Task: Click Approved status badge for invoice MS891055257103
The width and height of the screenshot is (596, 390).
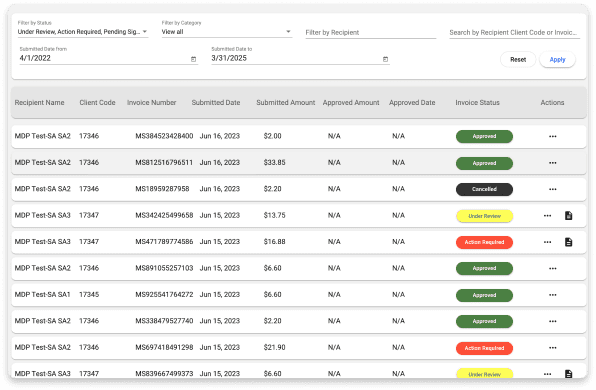Action: [x=484, y=268]
